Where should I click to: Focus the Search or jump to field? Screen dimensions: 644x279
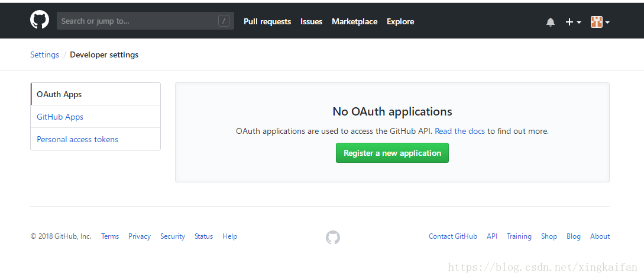point(145,21)
